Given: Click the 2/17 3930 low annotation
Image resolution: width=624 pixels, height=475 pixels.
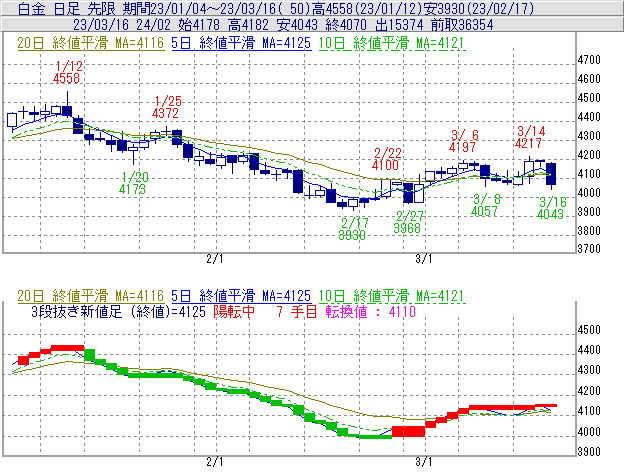Looking at the screenshot, I should [x=353, y=229].
